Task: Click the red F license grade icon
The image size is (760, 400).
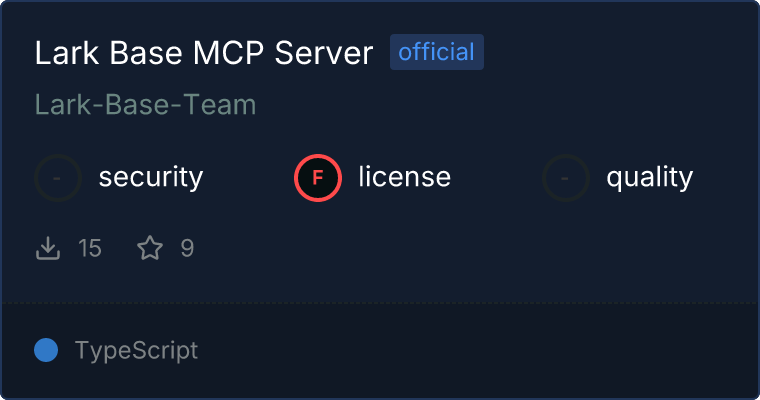Action: pyautogui.click(x=318, y=178)
